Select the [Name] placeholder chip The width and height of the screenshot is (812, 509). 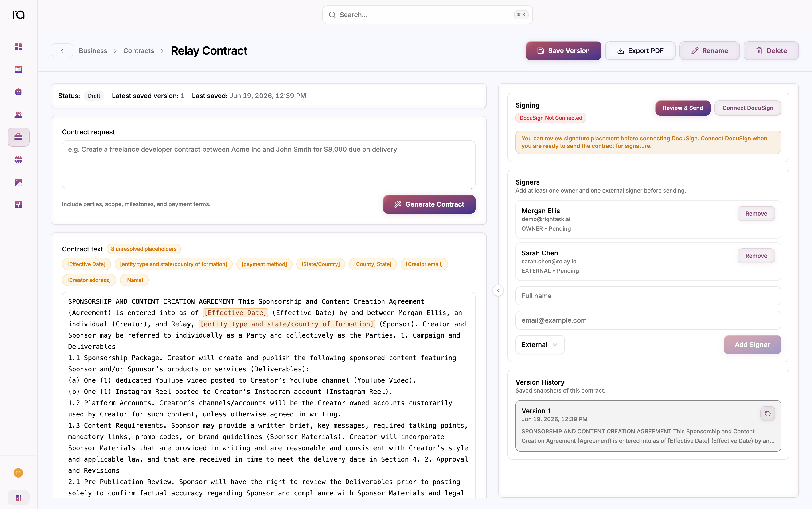(134, 280)
